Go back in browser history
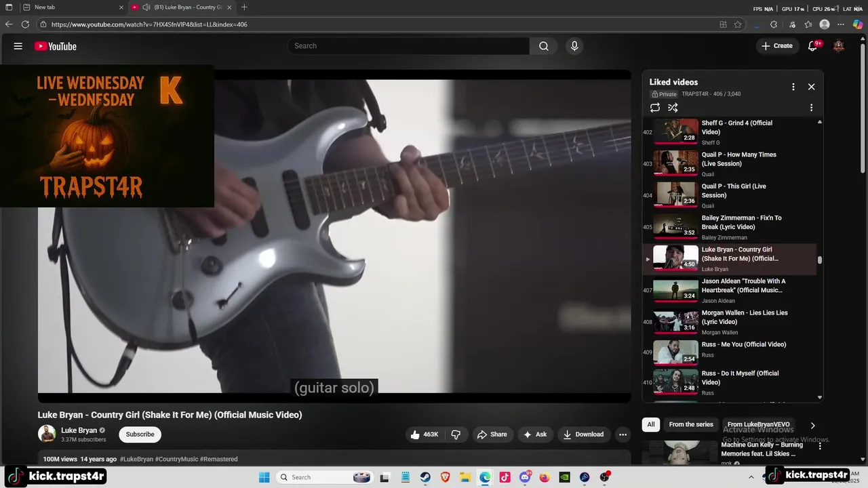 9,24
